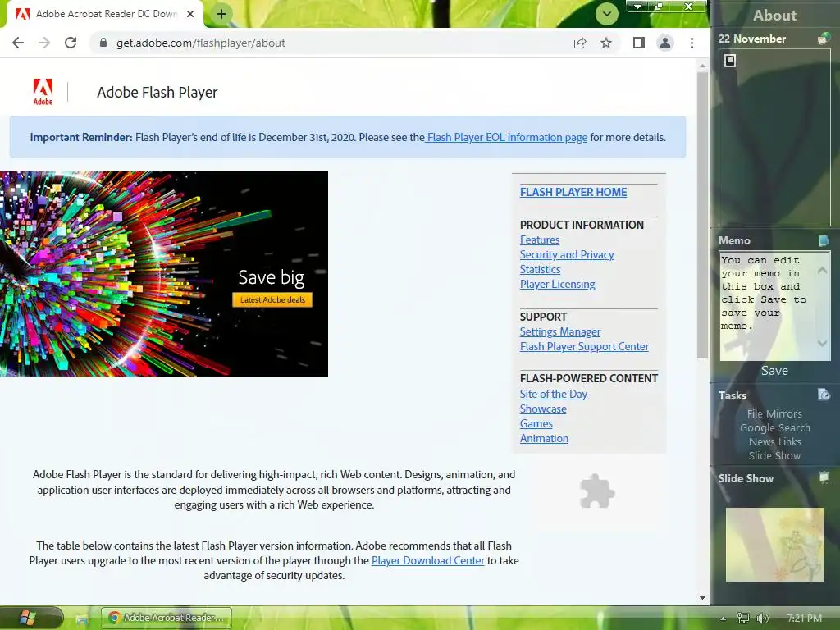Click the About sidebar title
Viewport: 840px width, 630px height.
click(x=774, y=15)
